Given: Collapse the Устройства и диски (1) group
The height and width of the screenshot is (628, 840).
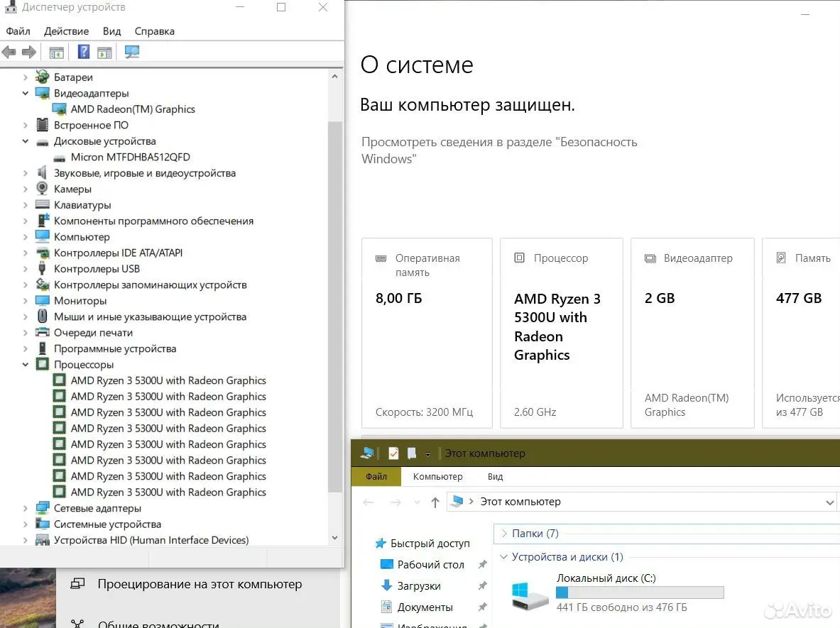Looking at the screenshot, I should click(x=503, y=557).
